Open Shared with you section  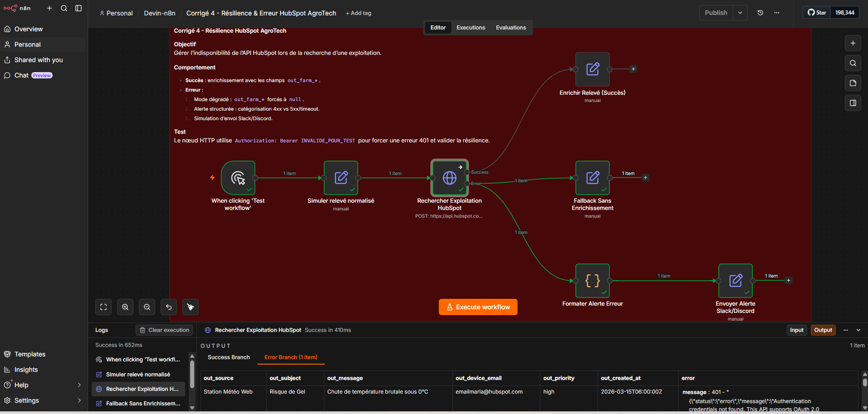click(x=44, y=60)
